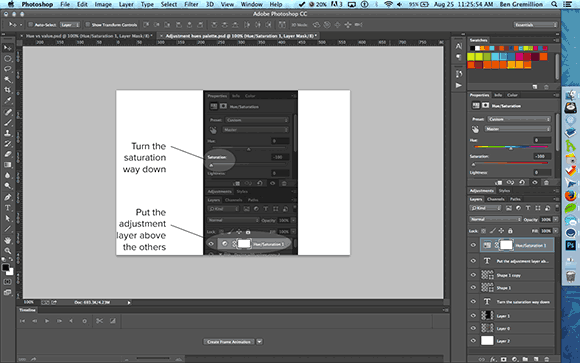Open the layer filter Kind dropdown
Image resolution: width=580 pixels, height=363 pixels.
485,208
